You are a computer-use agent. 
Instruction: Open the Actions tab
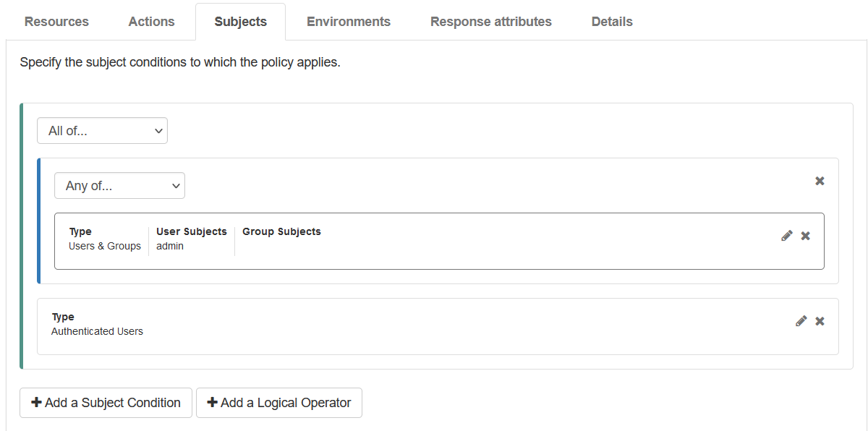[151, 21]
